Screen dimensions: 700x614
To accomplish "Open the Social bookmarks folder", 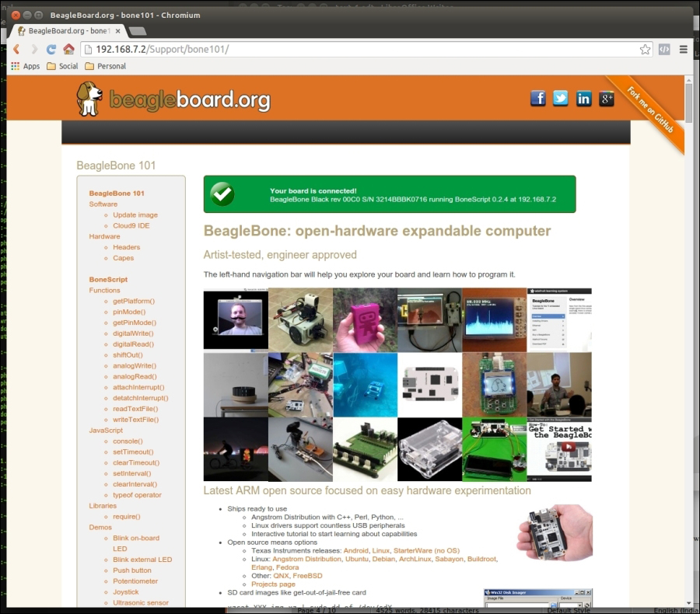I will pos(62,66).
